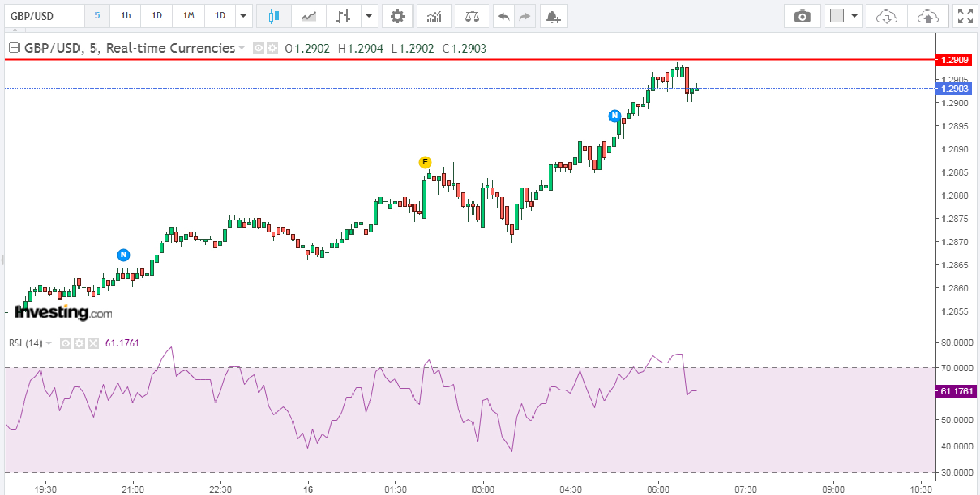980x495 pixels.
Task: Click the N news marker near 21:00
Action: coord(123,255)
